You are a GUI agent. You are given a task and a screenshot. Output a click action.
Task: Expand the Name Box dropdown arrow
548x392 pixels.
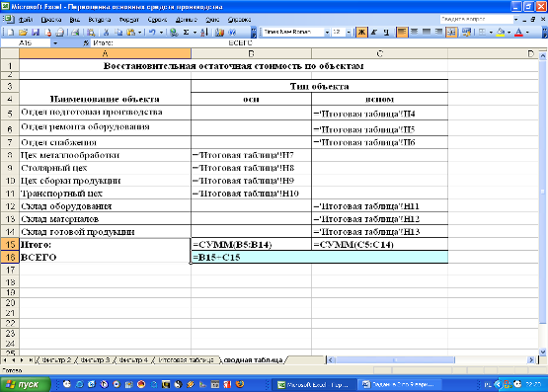55,43
